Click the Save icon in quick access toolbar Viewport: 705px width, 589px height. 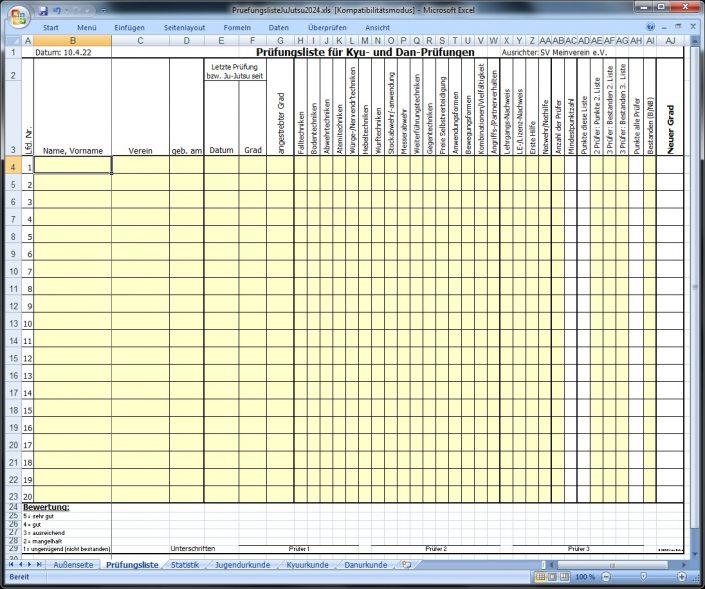43,9
